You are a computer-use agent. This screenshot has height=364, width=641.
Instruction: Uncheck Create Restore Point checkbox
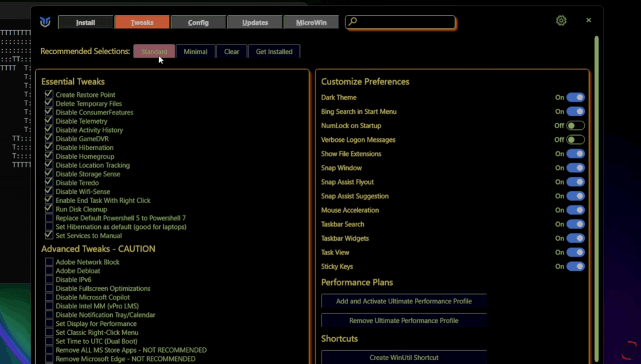(49, 94)
